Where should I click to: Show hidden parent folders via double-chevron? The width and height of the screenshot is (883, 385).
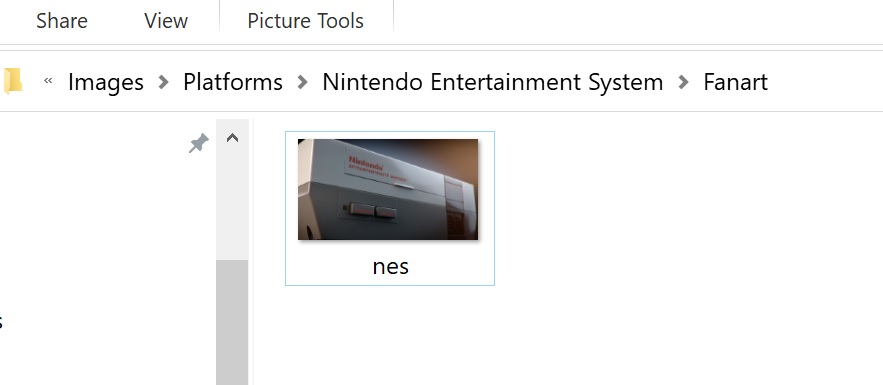point(48,81)
